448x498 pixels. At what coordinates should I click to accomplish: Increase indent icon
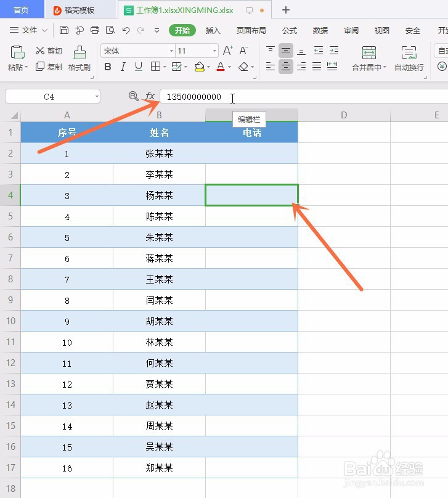pyautogui.click(x=334, y=50)
